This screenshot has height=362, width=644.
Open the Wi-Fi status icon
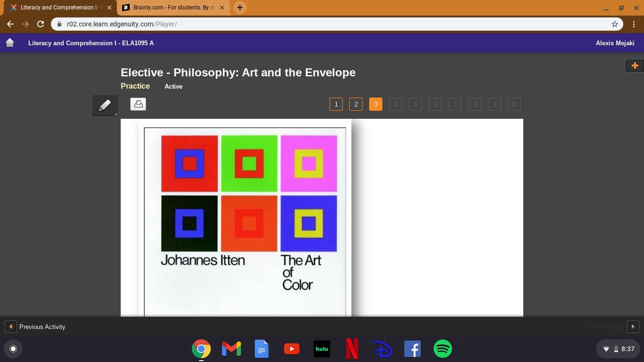(606, 349)
